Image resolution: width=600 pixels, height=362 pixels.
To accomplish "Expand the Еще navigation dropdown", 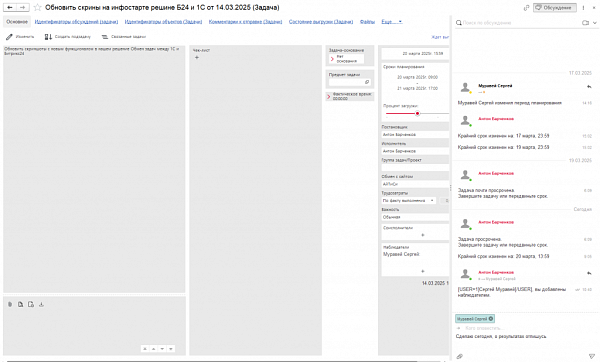I will [391, 22].
